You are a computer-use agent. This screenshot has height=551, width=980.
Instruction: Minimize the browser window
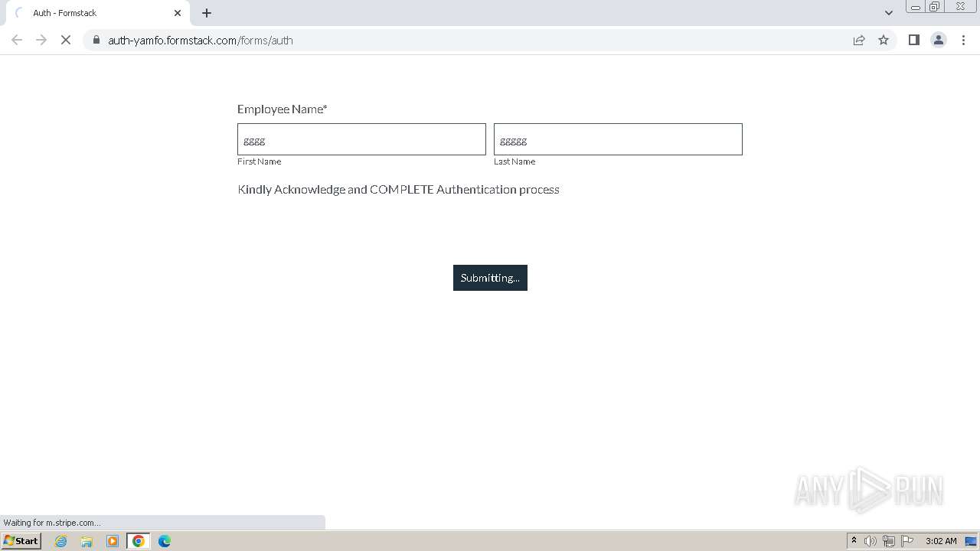pos(915,6)
